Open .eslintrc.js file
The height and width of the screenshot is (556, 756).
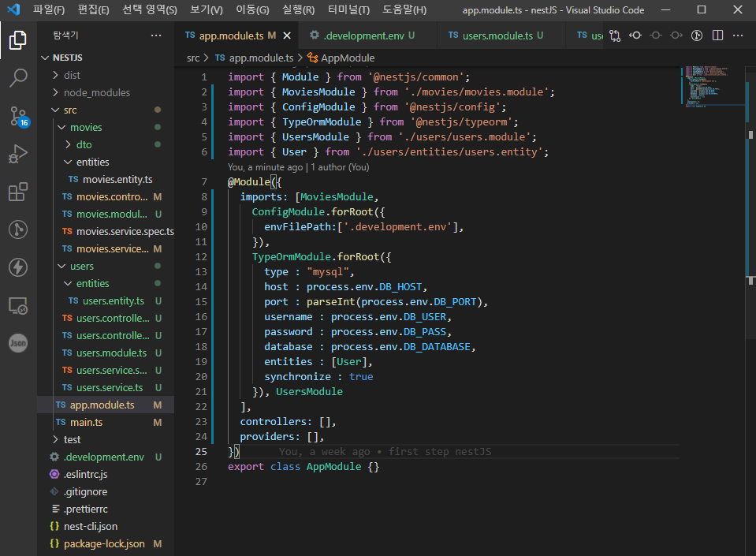[x=106, y=475]
